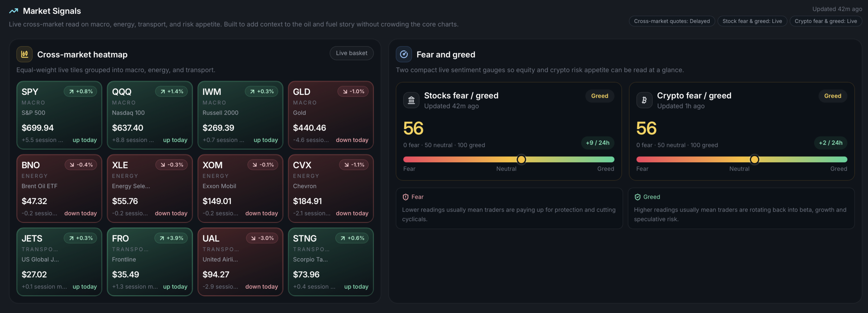Select the Stock fear & greed: Live pill
Viewport: 868px width, 313px height.
(752, 21)
